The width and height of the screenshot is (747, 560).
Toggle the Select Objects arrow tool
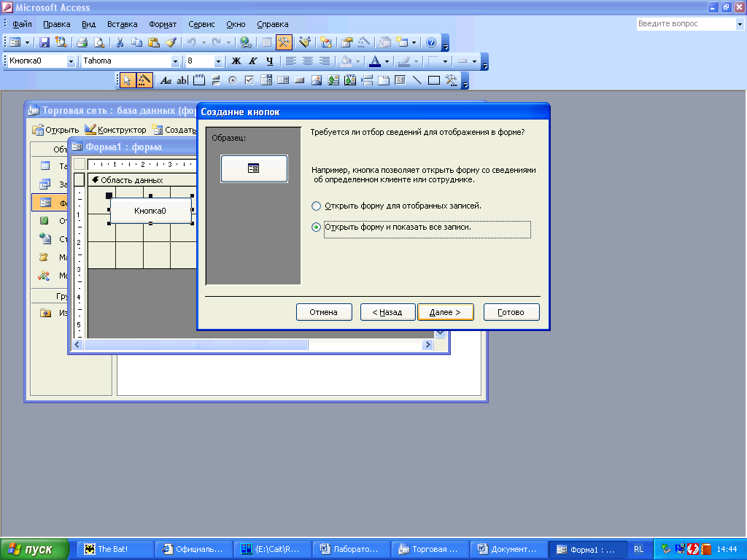(127, 80)
